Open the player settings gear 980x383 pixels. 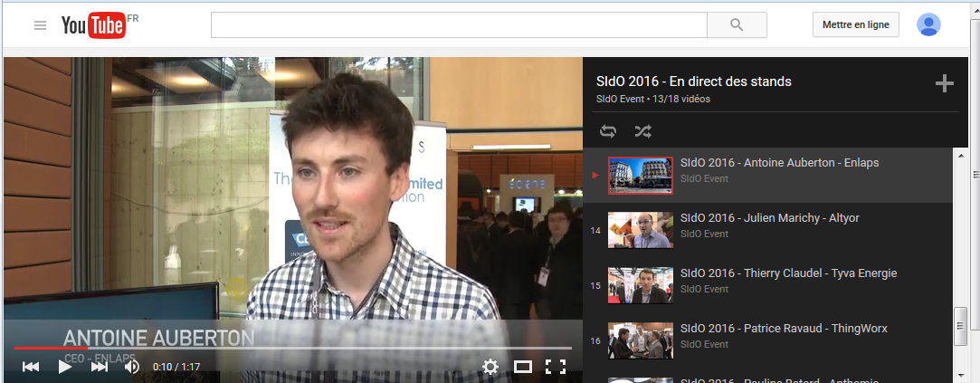(x=490, y=367)
